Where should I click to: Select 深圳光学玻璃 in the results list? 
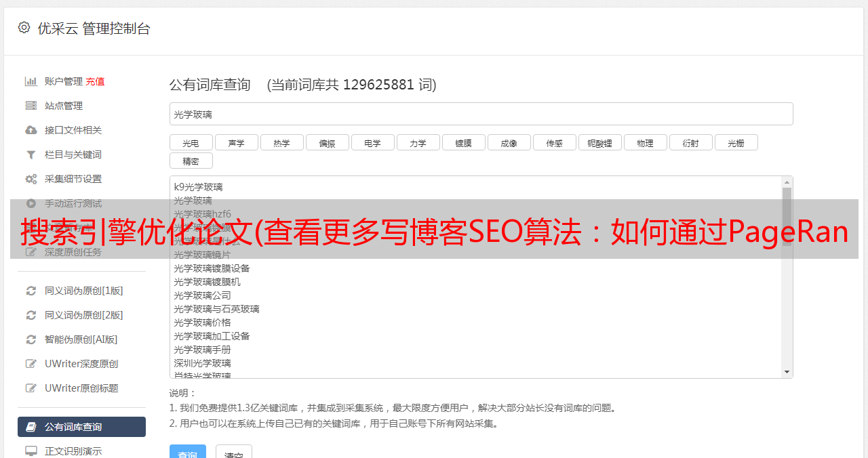pyautogui.click(x=202, y=363)
